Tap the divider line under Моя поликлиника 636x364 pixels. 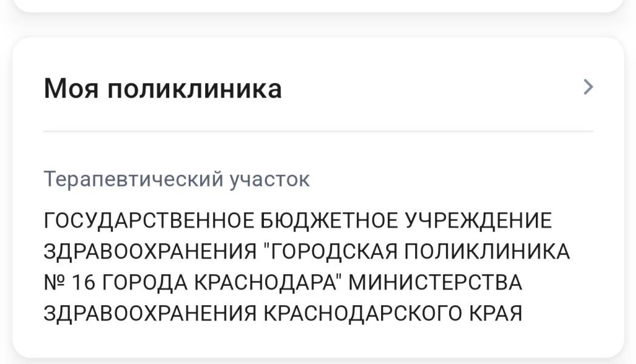click(318, 131)
